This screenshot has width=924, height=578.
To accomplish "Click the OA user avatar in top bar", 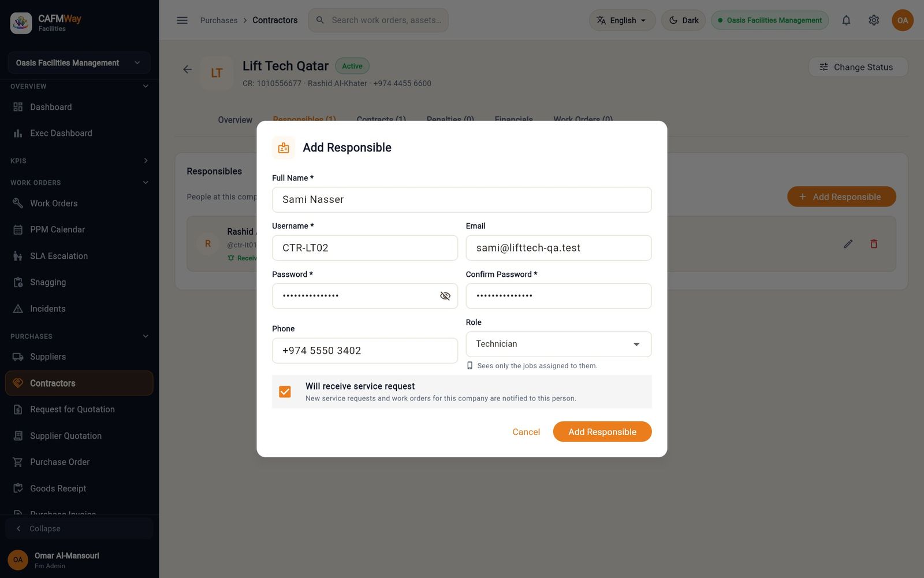I will [x=903, y=20].
